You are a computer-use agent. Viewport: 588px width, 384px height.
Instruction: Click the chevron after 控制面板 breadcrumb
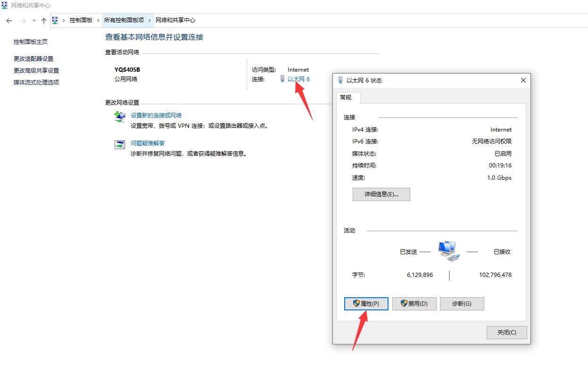point(98,20)
